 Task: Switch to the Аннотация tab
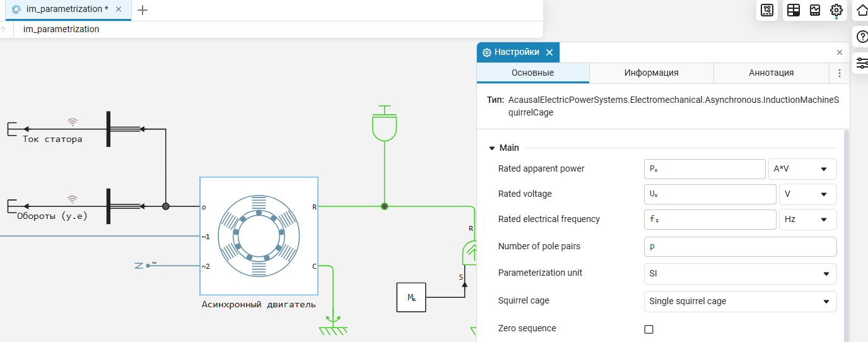point(771,73)
